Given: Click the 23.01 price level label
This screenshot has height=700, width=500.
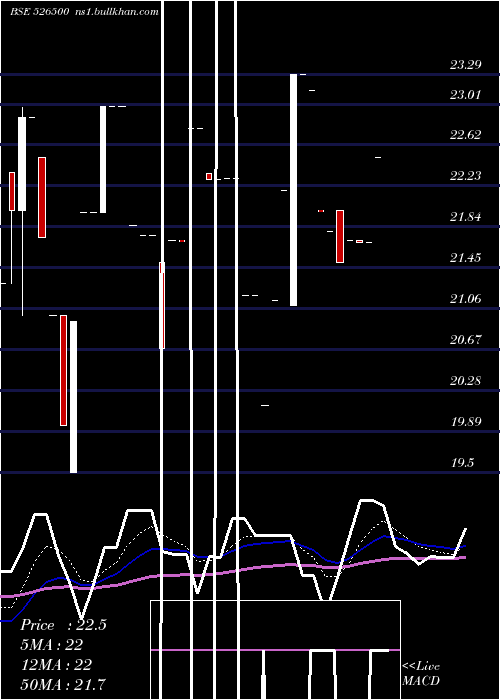Looking at the screenshot, I should click(x=466, y=95).
